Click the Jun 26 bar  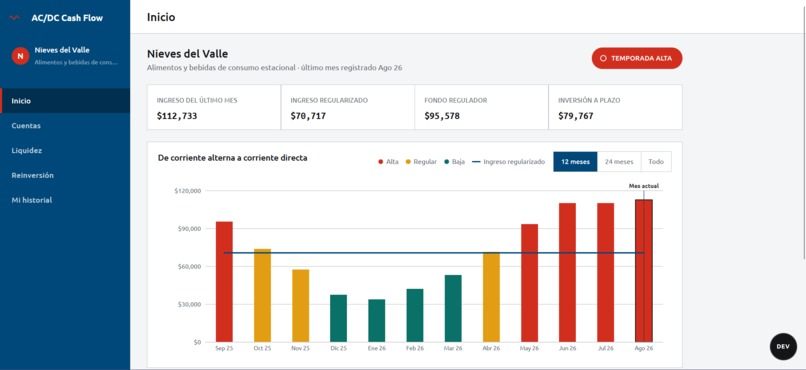pos(567,272)
